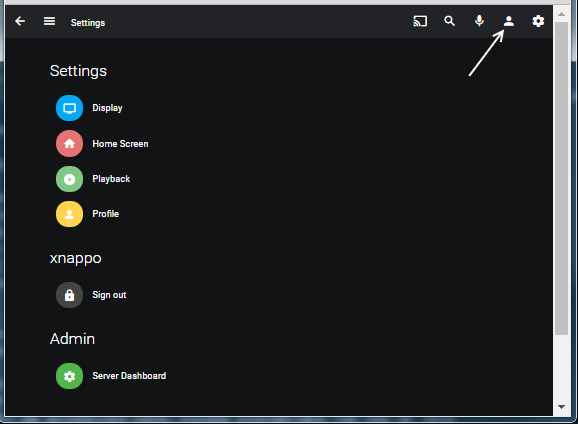
Task: Click the scrollbar up arrow
Action: [561, 14]
